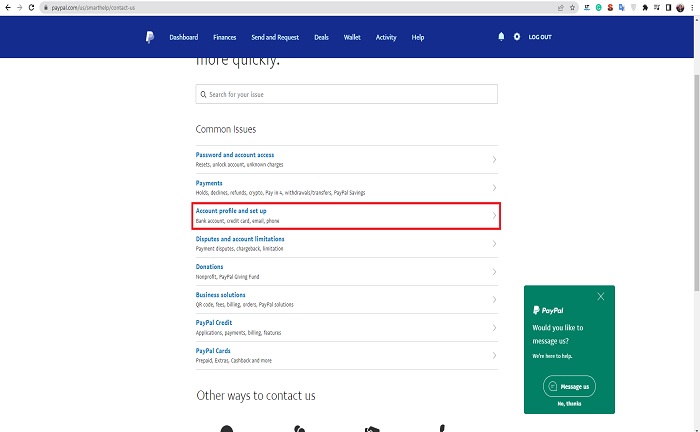Open Payments link
Image resolution: width=700 pixels, height=432 pixels.
(209, 183)
